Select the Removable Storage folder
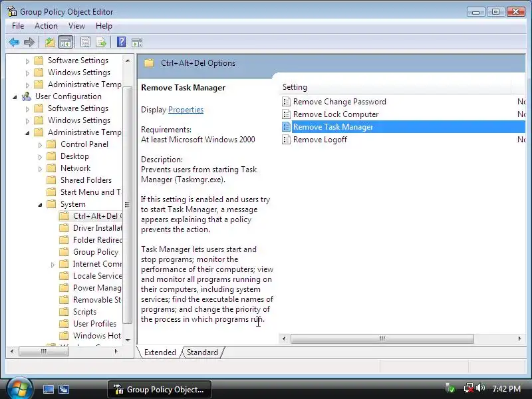The height and width of the screenshot is (399, 532). pos(97,300)
